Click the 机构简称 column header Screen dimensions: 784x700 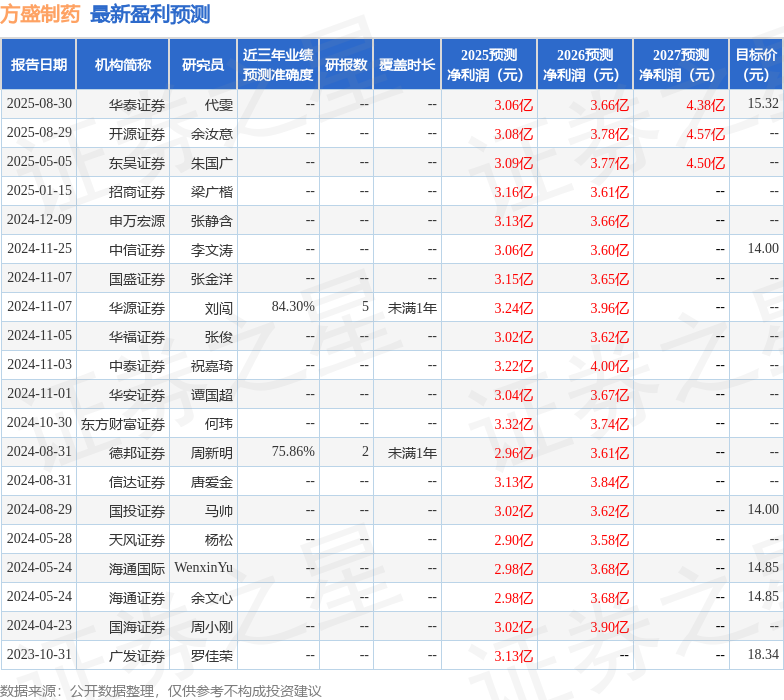[x=122, y=64]
